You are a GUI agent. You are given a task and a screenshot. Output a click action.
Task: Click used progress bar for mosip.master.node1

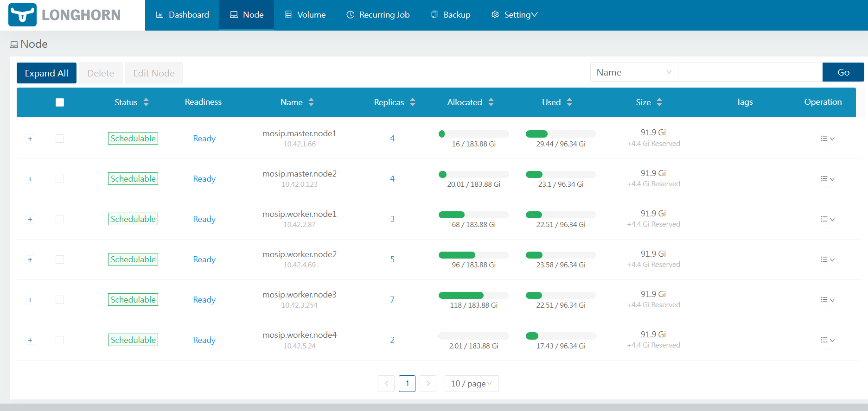(561, 134)
